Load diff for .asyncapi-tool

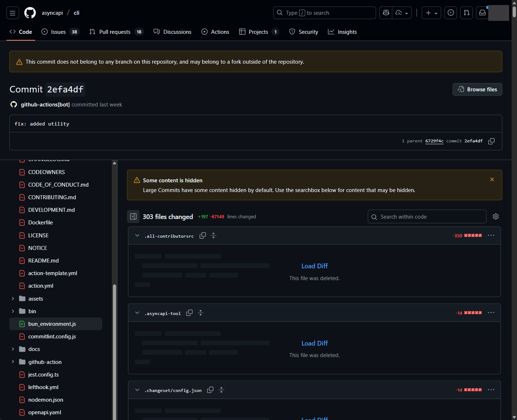(315, 343)
